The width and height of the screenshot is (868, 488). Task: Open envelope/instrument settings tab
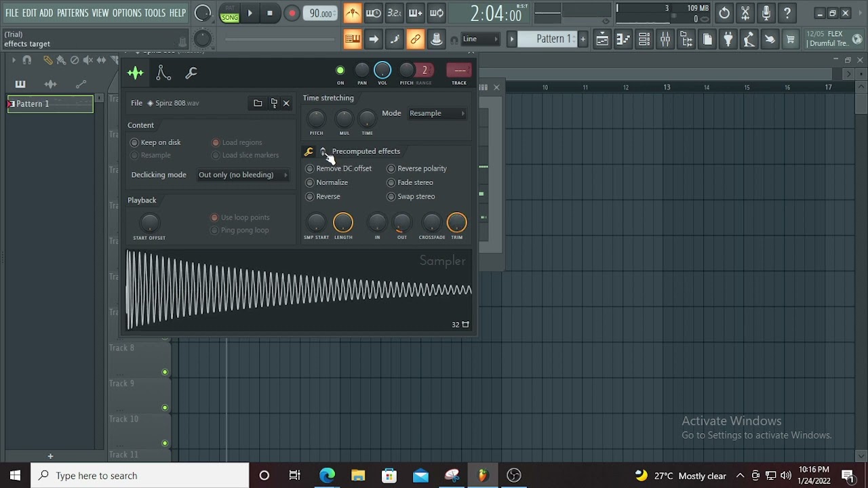163,73
